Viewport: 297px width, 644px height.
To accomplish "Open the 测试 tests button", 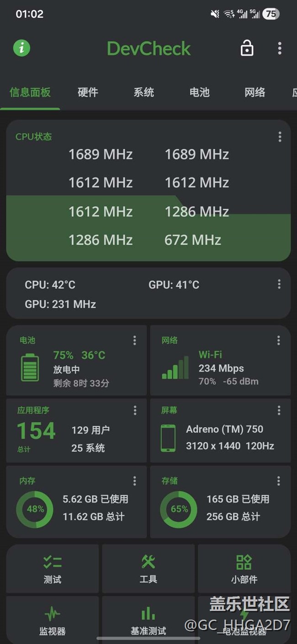I will coord(53,569).
